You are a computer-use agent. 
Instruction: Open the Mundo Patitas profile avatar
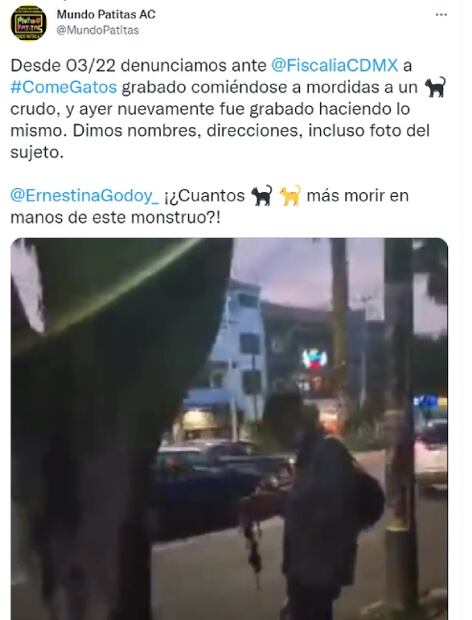pos(28,23)
